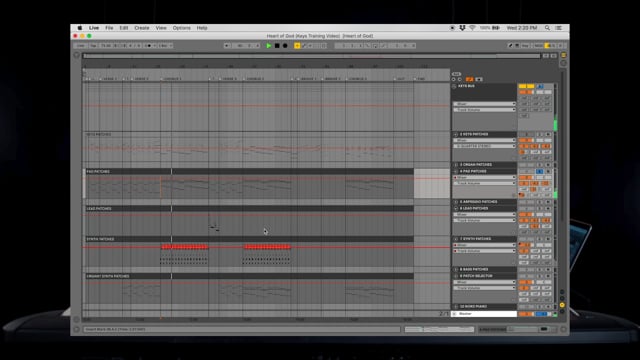640x360 pixels.
Task: Jump to next locator arrow
Action: point(460,79)
